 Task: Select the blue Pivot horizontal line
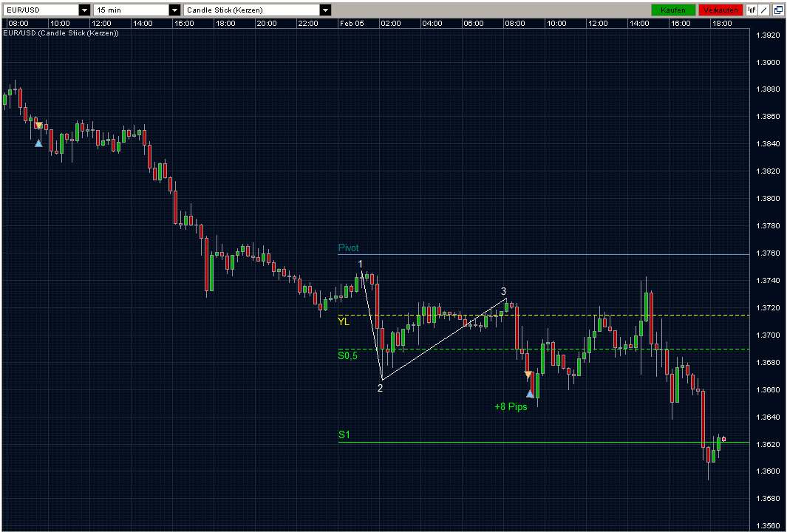[x=544, y=254]
